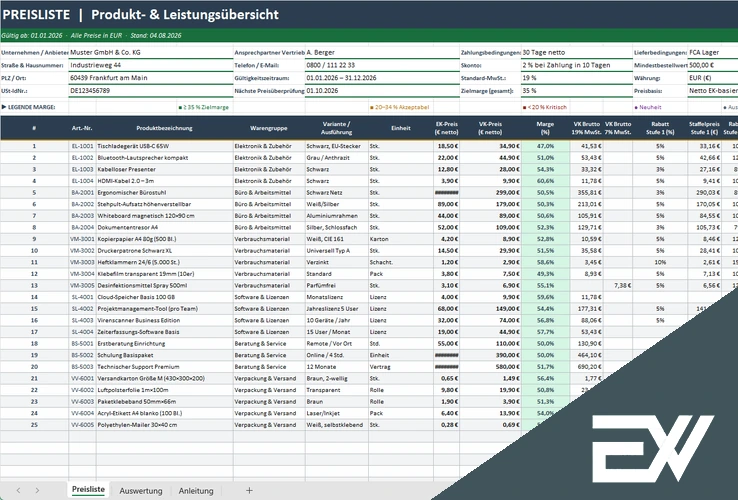Expand the LEGENDE MARGE triangle
The height and width of the screenshot is (500, 738).
pyautogui.click(x=4, y=107)
